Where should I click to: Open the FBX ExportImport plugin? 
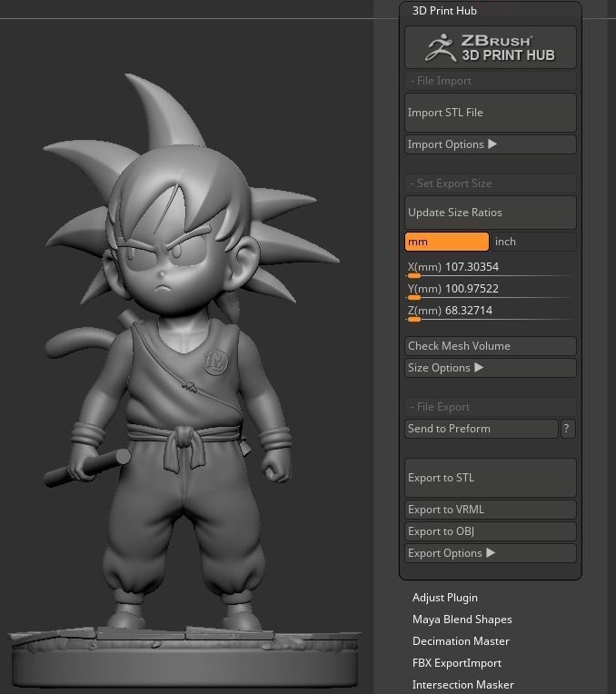[x=457, y=663]
